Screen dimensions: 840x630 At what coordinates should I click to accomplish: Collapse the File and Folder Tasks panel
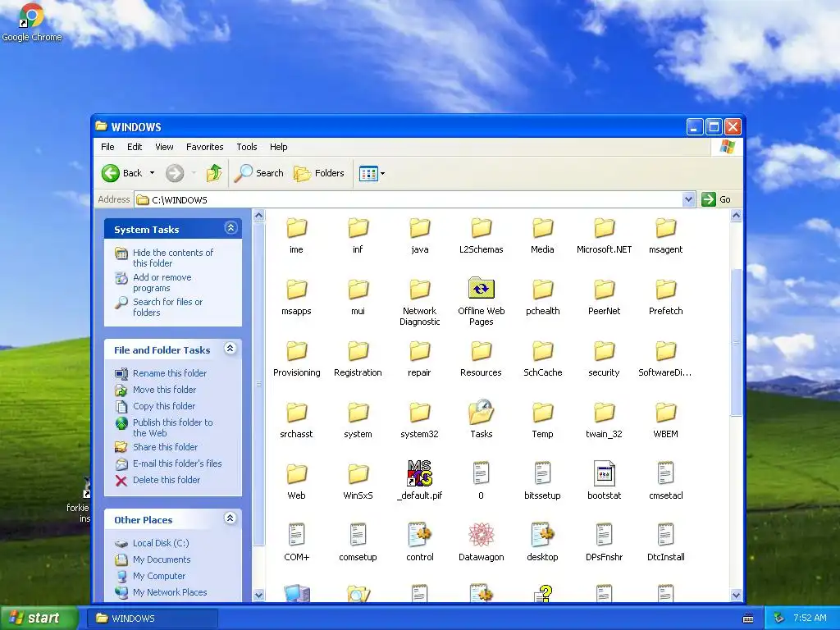pos(231,349)
